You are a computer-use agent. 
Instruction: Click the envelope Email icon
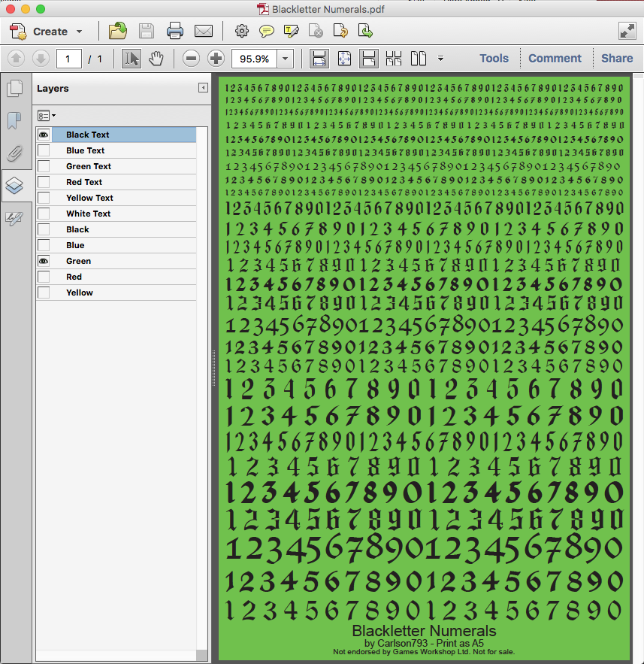click(x=204, y=31)
